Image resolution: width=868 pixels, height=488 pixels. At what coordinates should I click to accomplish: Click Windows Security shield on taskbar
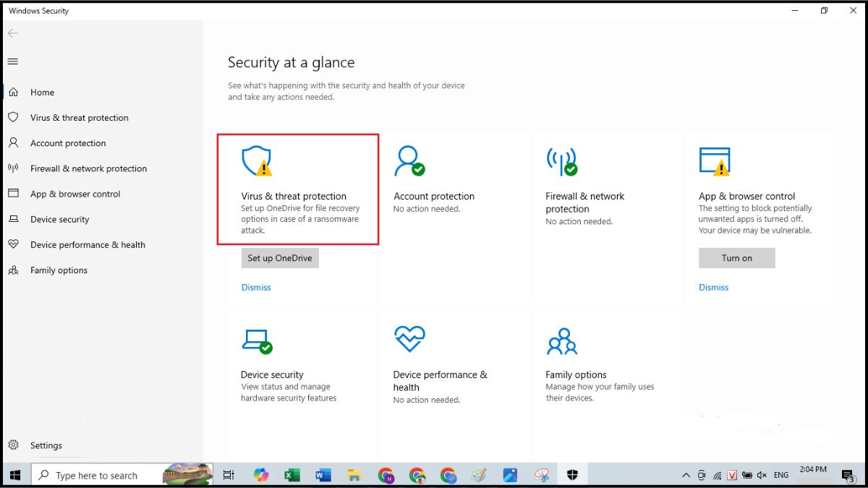(x=573, y=475)
